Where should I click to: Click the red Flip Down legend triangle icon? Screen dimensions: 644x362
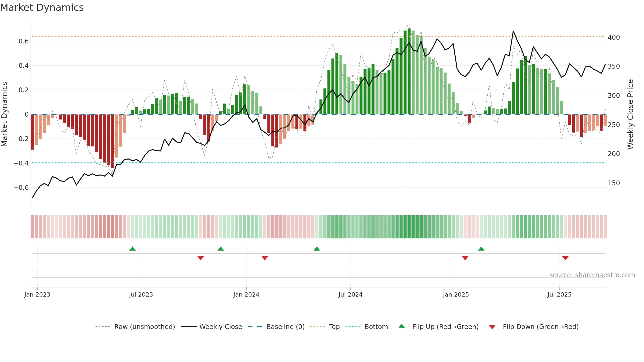[492, 327]
